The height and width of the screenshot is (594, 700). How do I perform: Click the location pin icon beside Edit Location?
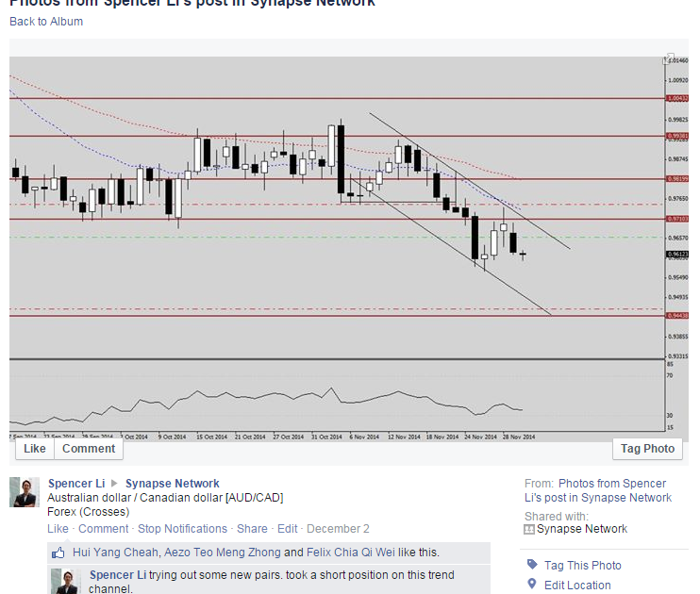pos(532,585)
